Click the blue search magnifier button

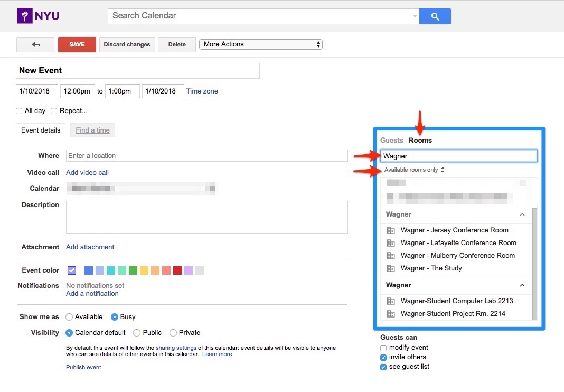coord(435,16)
